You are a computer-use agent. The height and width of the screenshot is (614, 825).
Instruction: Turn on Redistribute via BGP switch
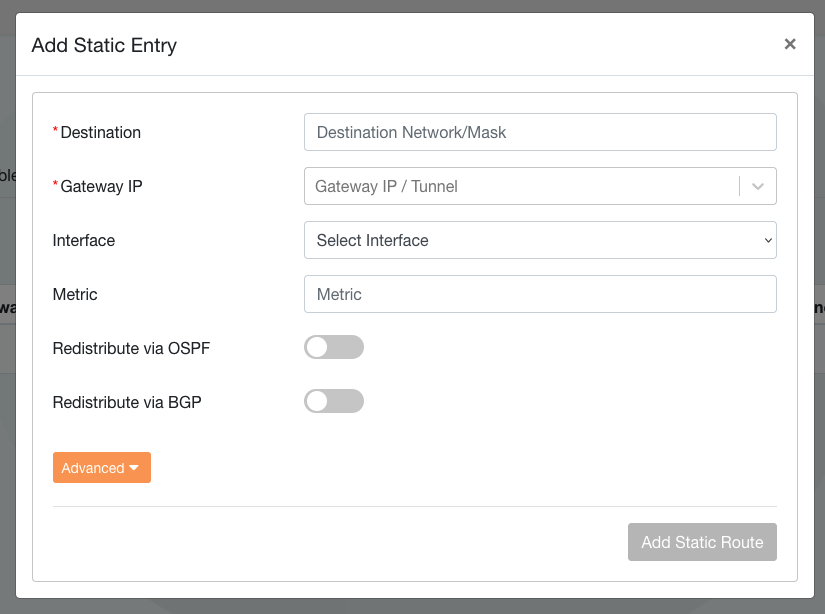334,401
